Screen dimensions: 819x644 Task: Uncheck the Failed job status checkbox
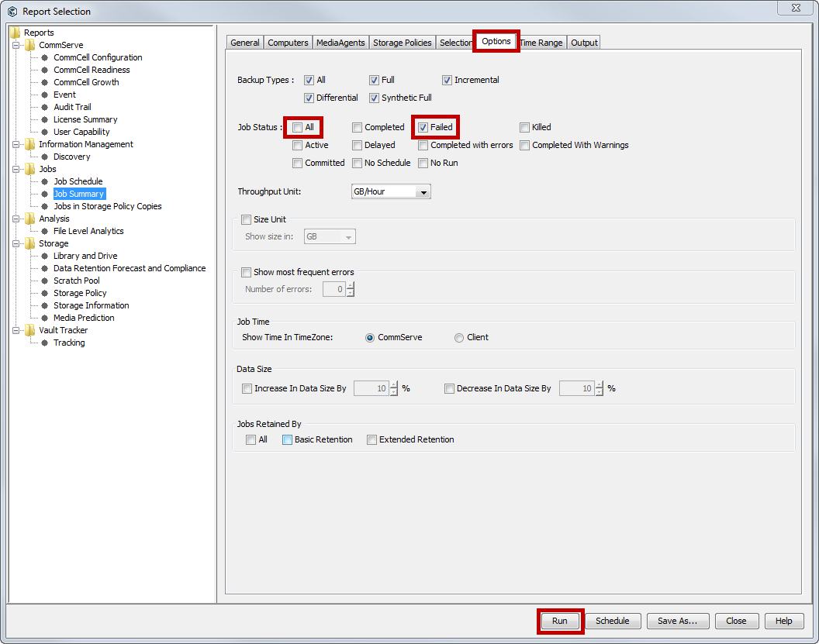tap(423, 128)
